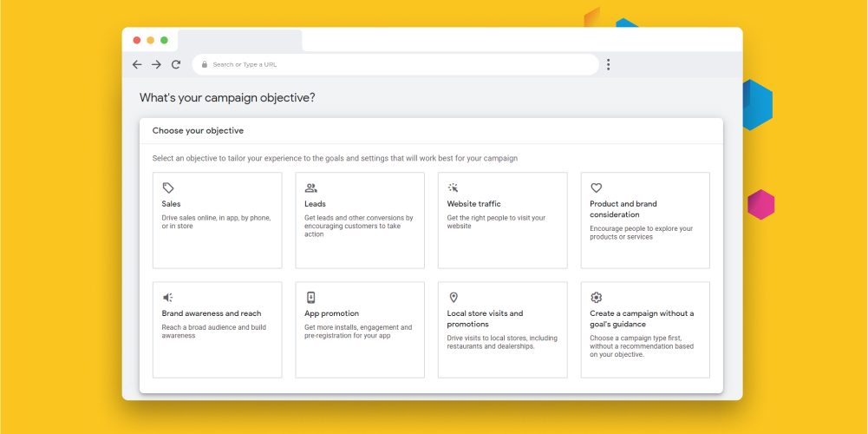Click "Get leads and other conversions" description
Image resolution: width=868 pixels, height=434 pixels.
coord(359,227)
